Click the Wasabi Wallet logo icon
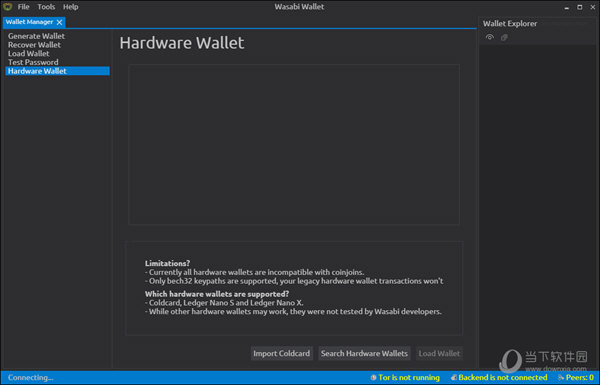This screenshot has height=385, width=600. coord(7,7)
